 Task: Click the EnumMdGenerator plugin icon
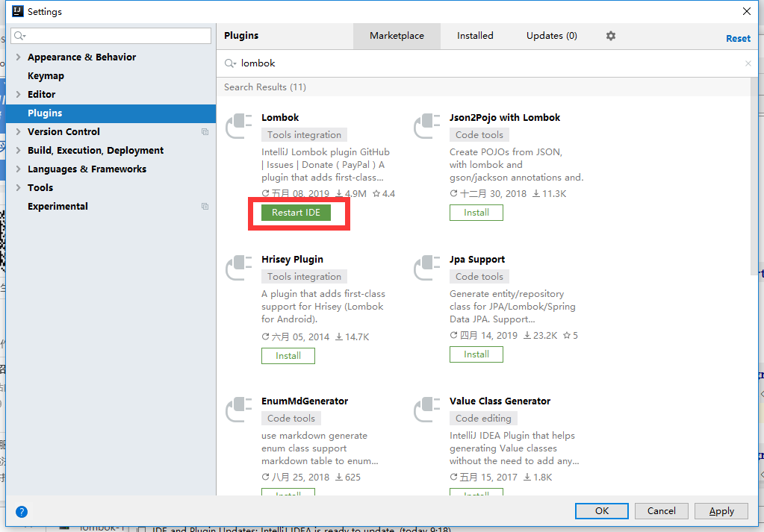coord(239,410)
